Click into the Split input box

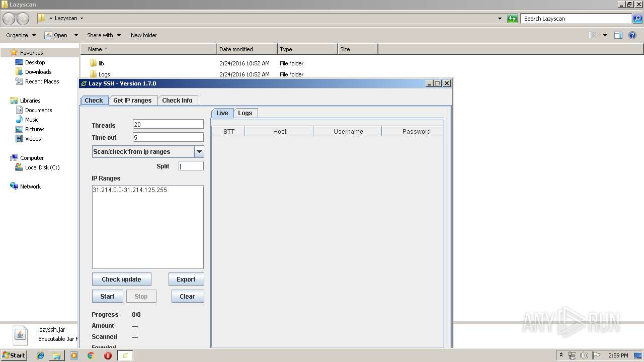tap(191, 166)
